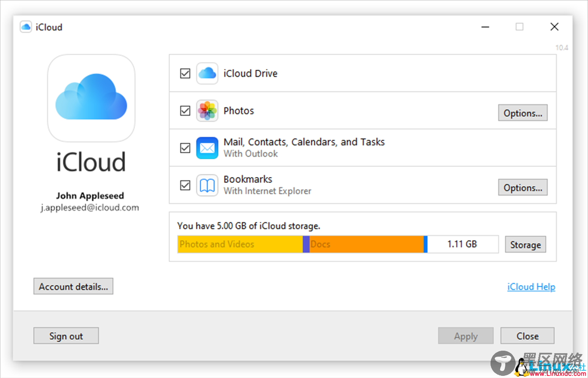The width and height of the screenshot is (588, 378).
Task: Click the 'With Internet Explorer' subtitle
Action: [267, 191]
